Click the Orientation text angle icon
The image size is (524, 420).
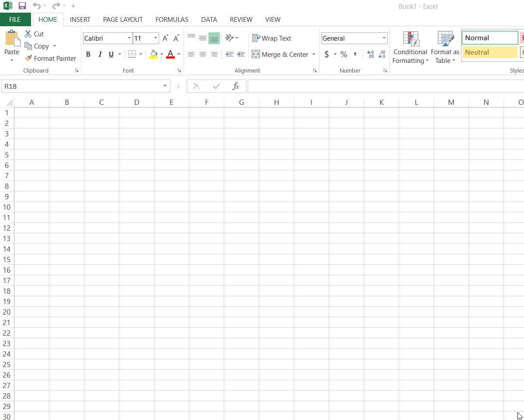pyautogui.click(x=229, y=38)
